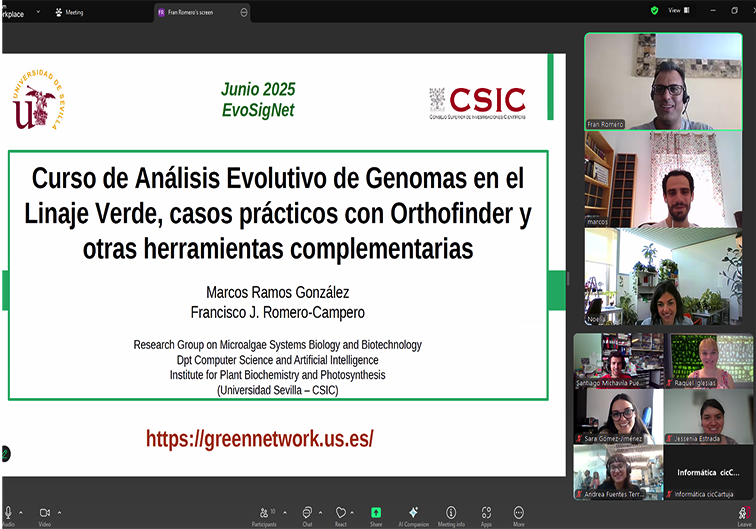The width and height of the screenshot is (756, 529).
Task: Click the green encryption shield icon
Action: coord(654,10)
